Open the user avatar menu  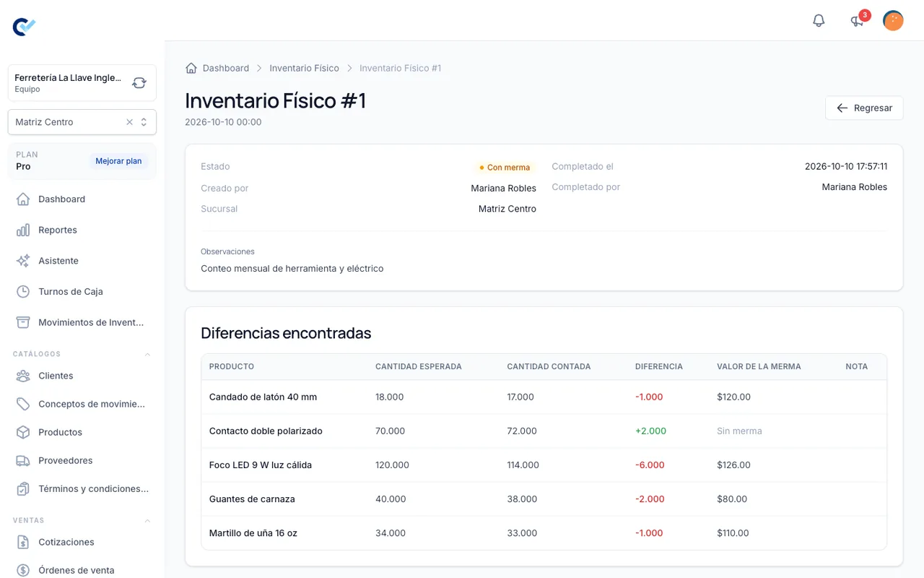pyautogui.click(x=893, y=20)
